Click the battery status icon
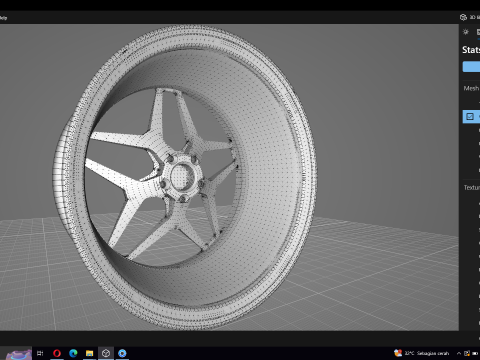480x360 pixels. (475, 353)
